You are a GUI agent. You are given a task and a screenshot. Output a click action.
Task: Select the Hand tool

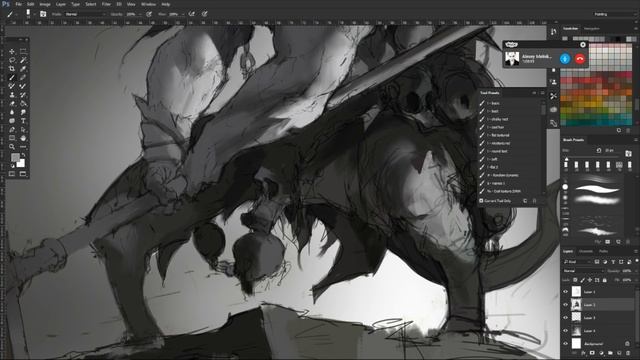tap(23, 138)
